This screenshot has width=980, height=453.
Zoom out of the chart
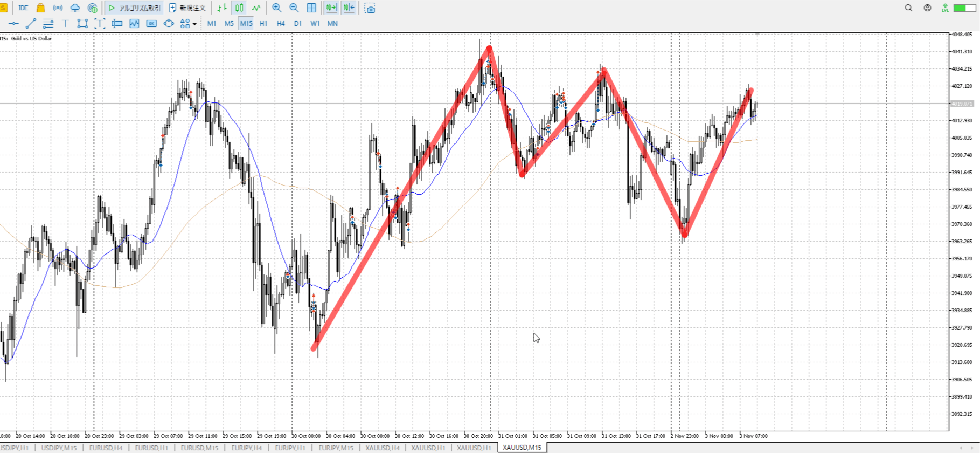(x=294, y=8)
